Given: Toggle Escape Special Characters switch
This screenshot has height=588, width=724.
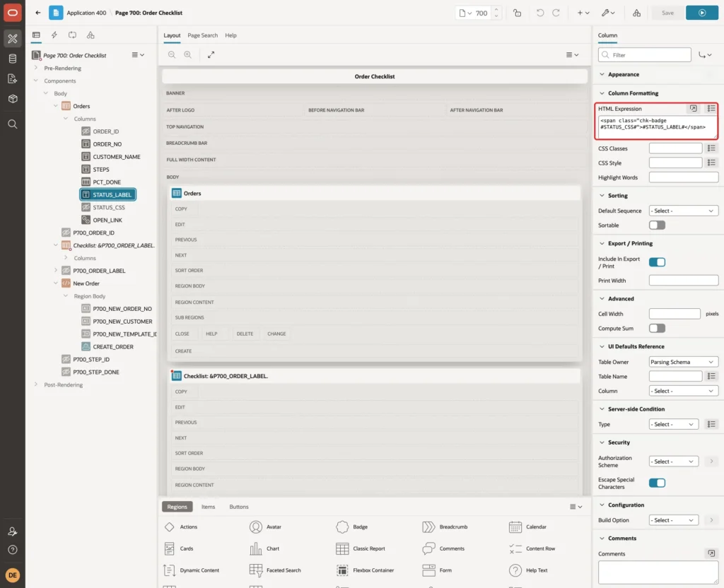Looking at the screenshot, I should tap(657, 483).
